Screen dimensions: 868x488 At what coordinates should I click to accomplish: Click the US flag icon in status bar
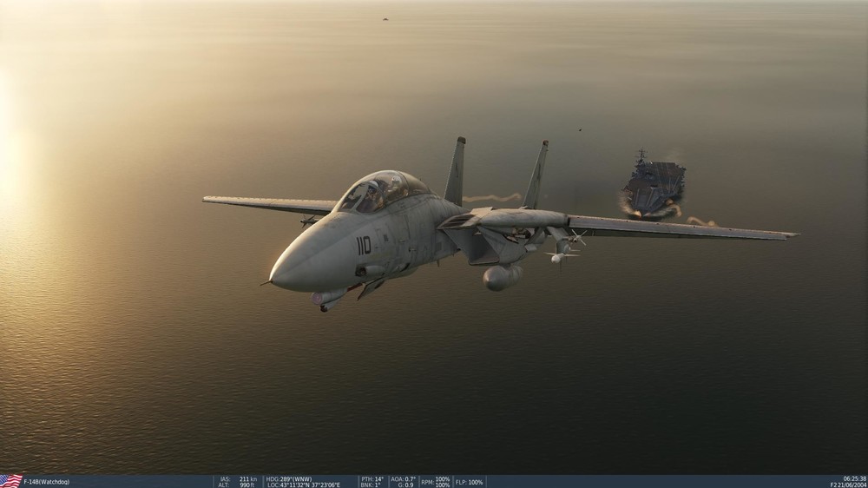point(11,481)
